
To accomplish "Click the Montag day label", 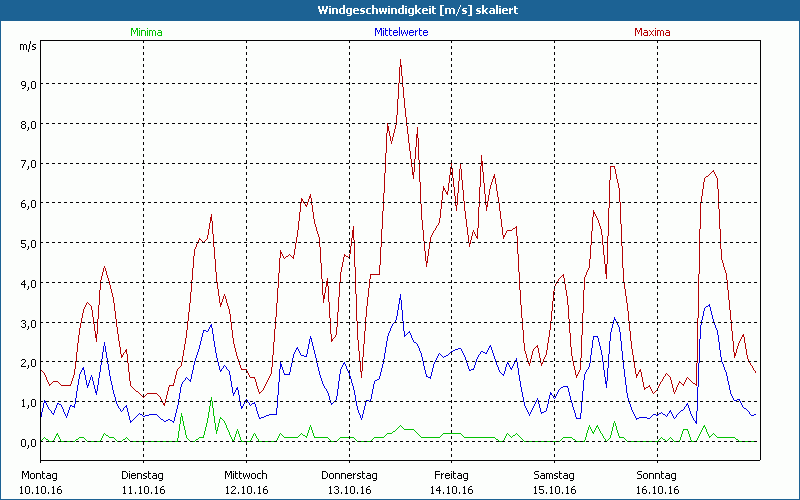I will [x=40, y=476].
